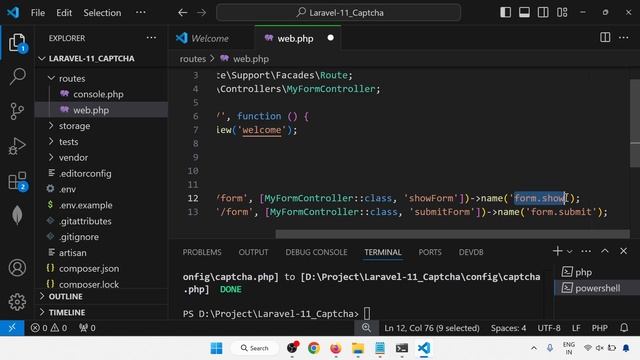
Task: Open the PROBLEMS panel tab
Action: (x=202, y=252)
